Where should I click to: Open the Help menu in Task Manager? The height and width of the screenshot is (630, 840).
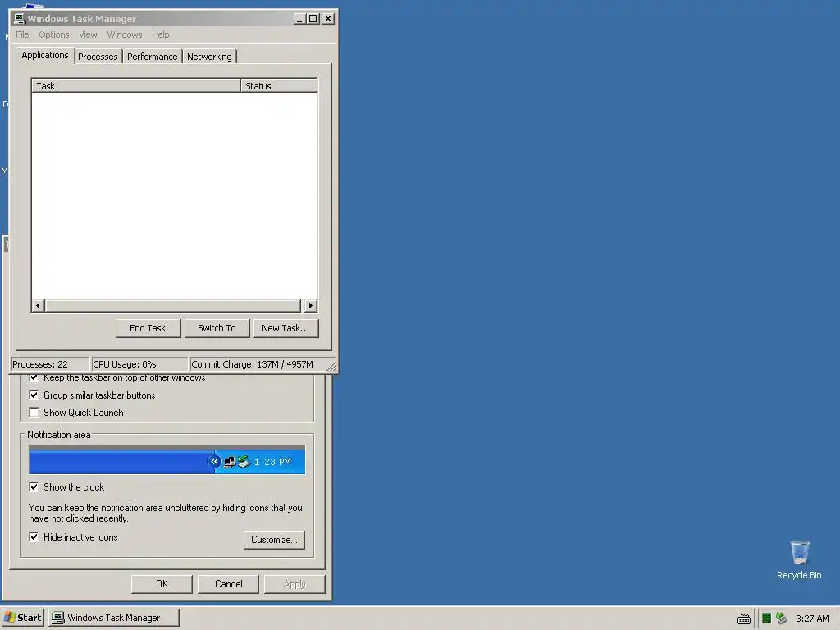click(160, 34)
